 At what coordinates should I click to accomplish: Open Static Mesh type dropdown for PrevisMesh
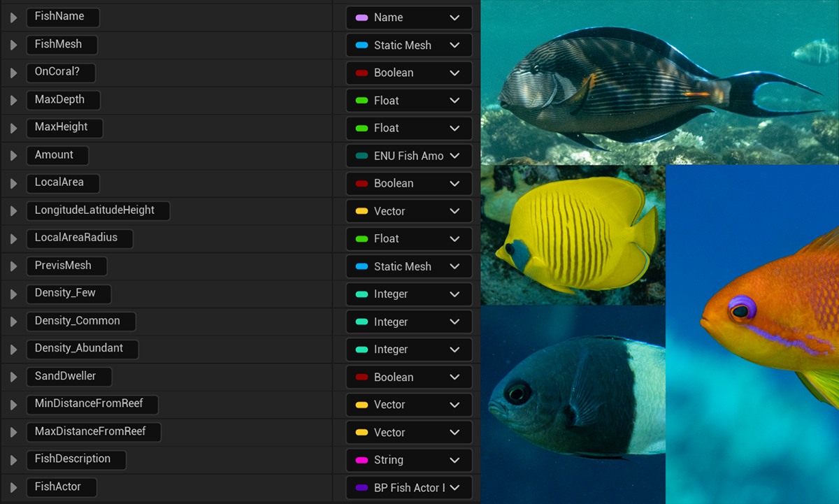(409, 266)
